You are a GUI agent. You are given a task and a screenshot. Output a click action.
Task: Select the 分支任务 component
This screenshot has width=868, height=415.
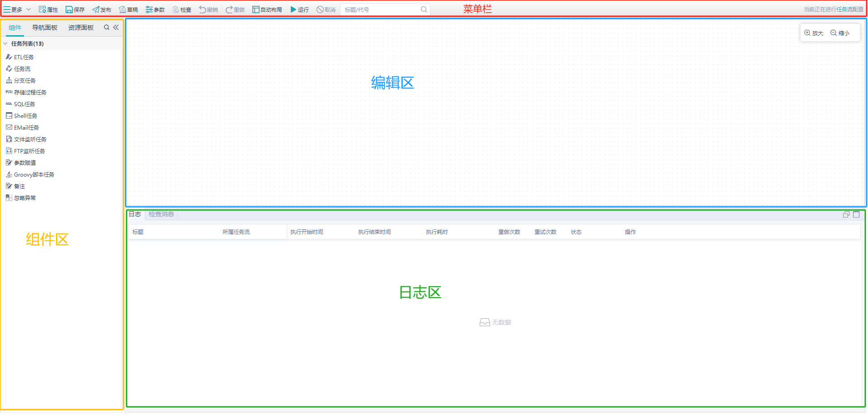[24, 80]
